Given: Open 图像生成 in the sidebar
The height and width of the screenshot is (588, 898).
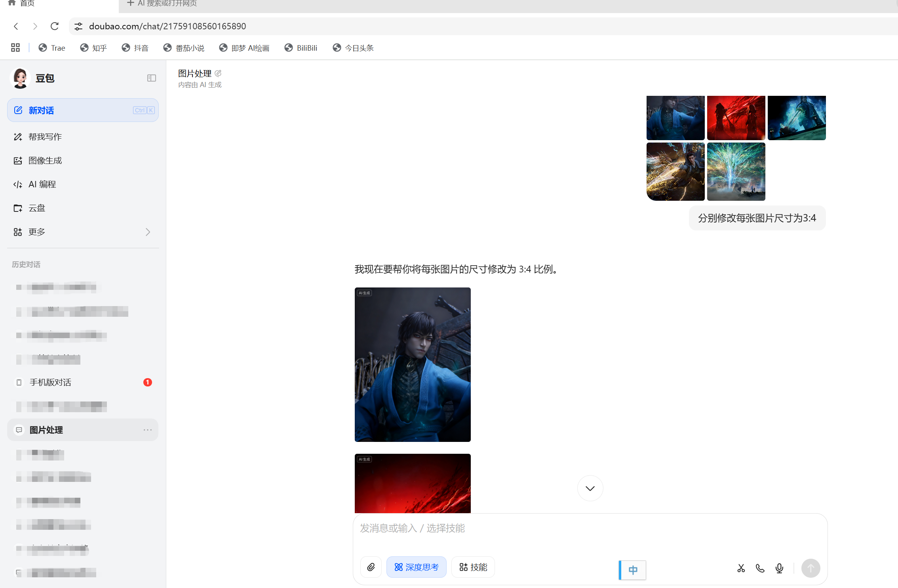Looking at the screenshot, I should 45,160.
